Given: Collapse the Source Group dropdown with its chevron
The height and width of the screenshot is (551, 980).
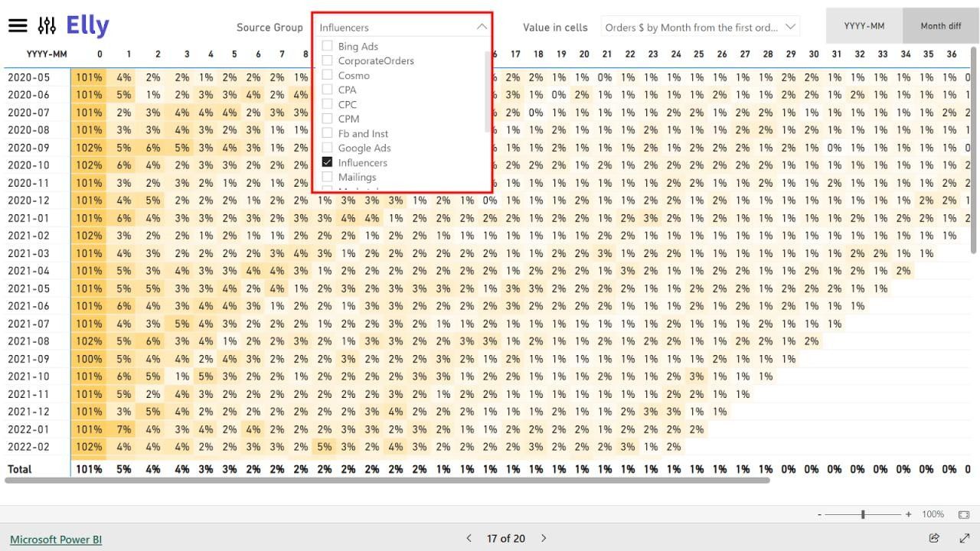Looking at the screenshot, I should (482, 25).
